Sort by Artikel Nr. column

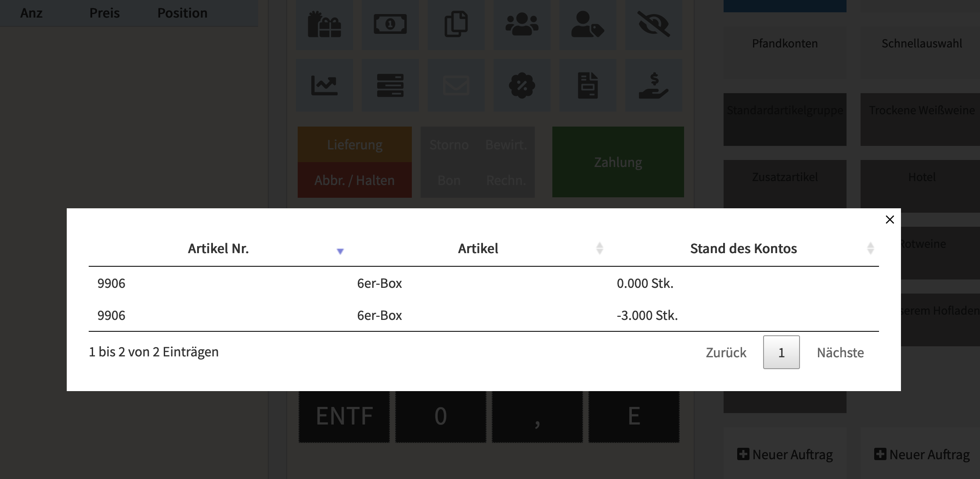tap(218, 249)
